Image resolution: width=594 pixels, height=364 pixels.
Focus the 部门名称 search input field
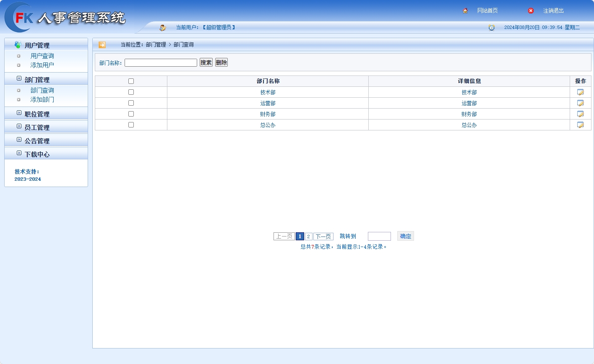(161, 62)
